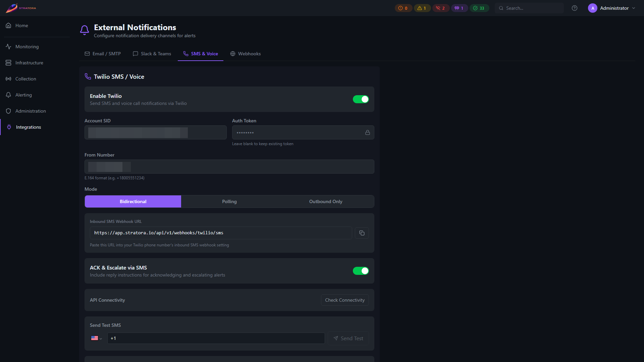Select Polling mode
Viewport: 644px width, 362px height.
[229, 201]
